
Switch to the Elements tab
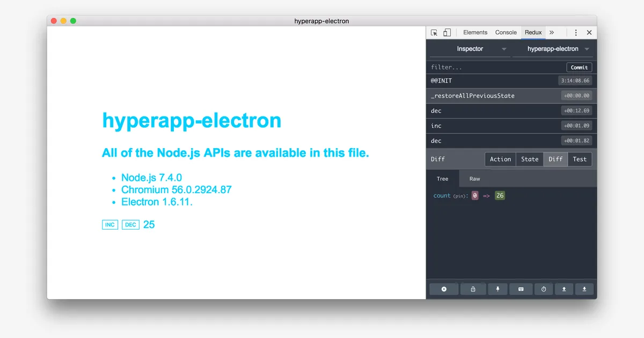pyautogui.click(x=475, y=33)
